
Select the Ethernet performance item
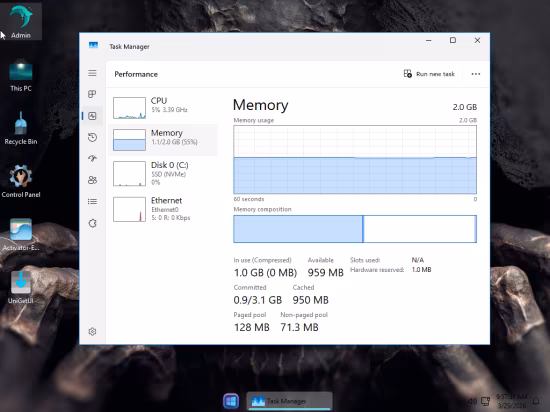click(163, 209)
